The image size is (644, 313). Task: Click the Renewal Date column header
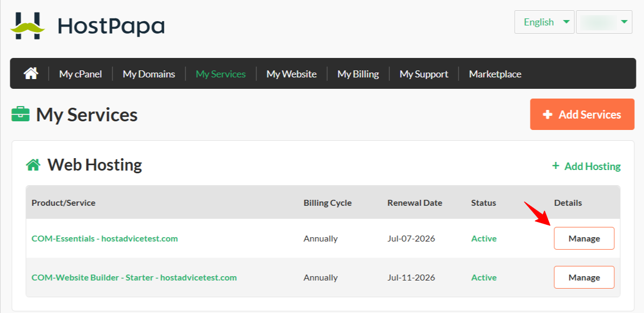pyautogui.click(x=415, y=203)
